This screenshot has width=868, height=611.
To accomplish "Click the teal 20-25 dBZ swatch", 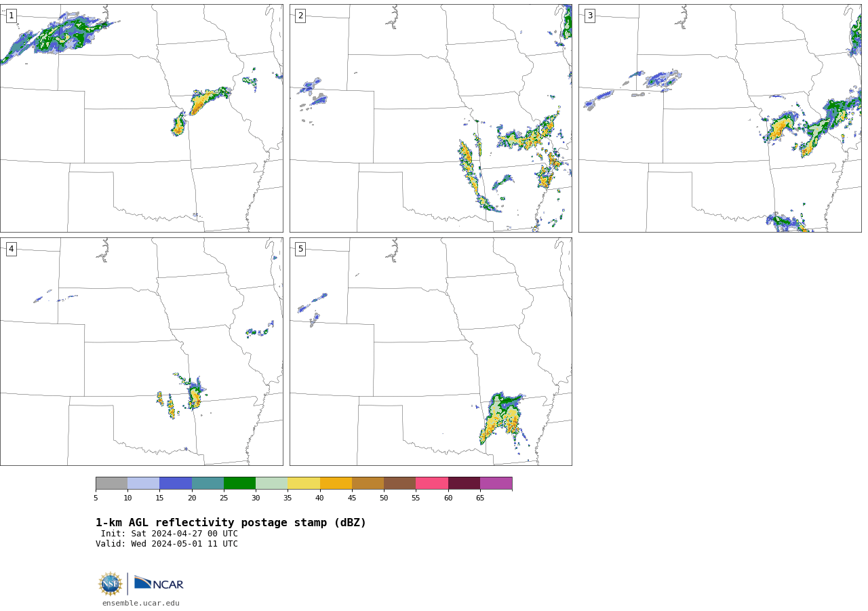I will pyautogui.click(x=208, y=484).
